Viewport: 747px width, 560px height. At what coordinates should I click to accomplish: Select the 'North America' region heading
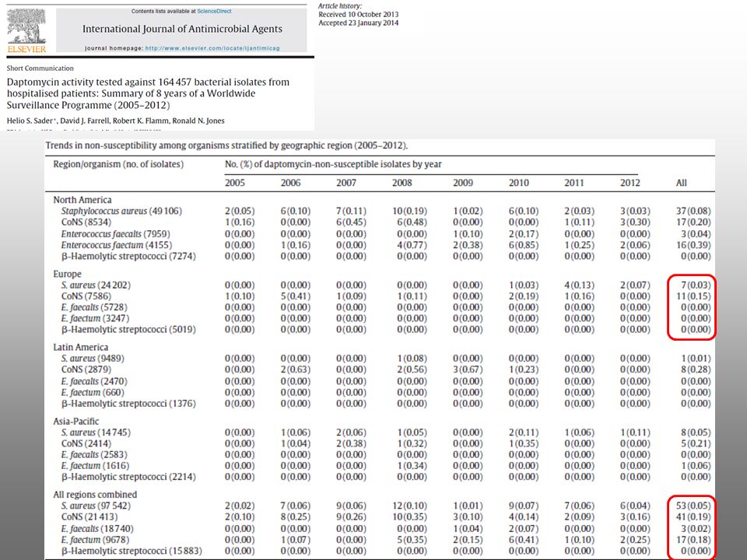tap(82, 200)
